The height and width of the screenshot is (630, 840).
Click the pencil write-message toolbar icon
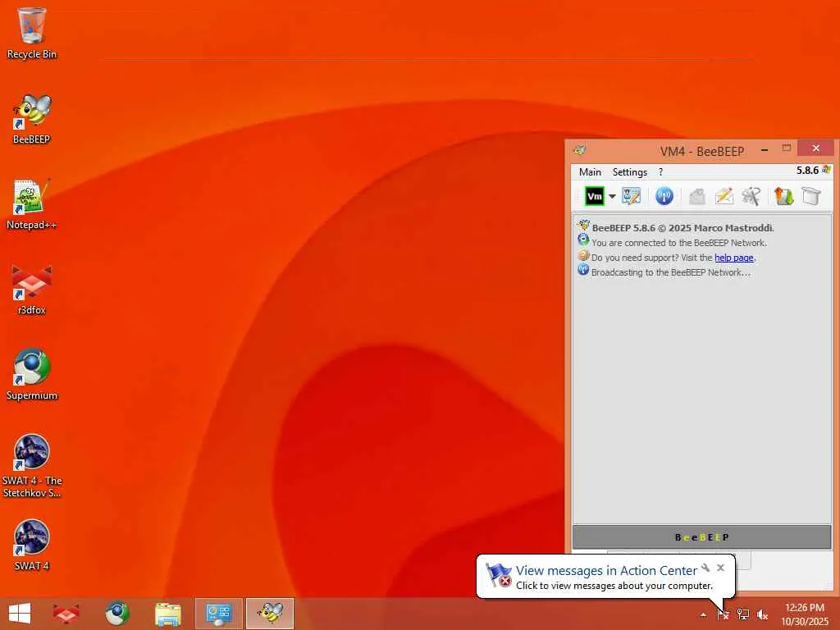[x=724, y=196]
